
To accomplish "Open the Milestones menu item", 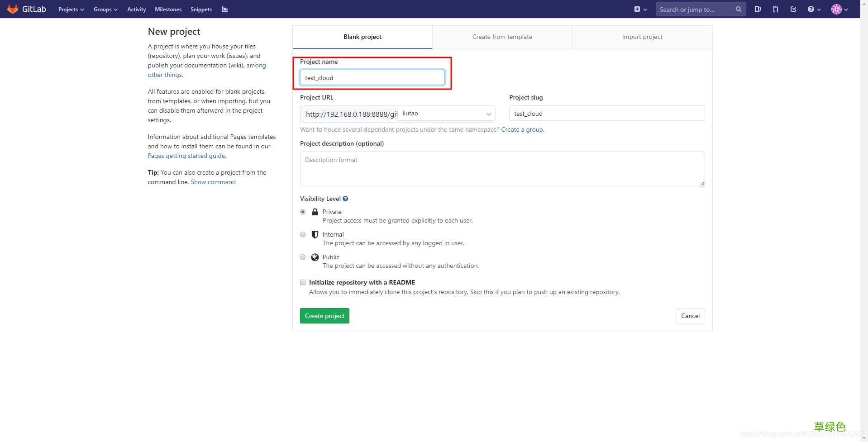I will pos(168,9).
